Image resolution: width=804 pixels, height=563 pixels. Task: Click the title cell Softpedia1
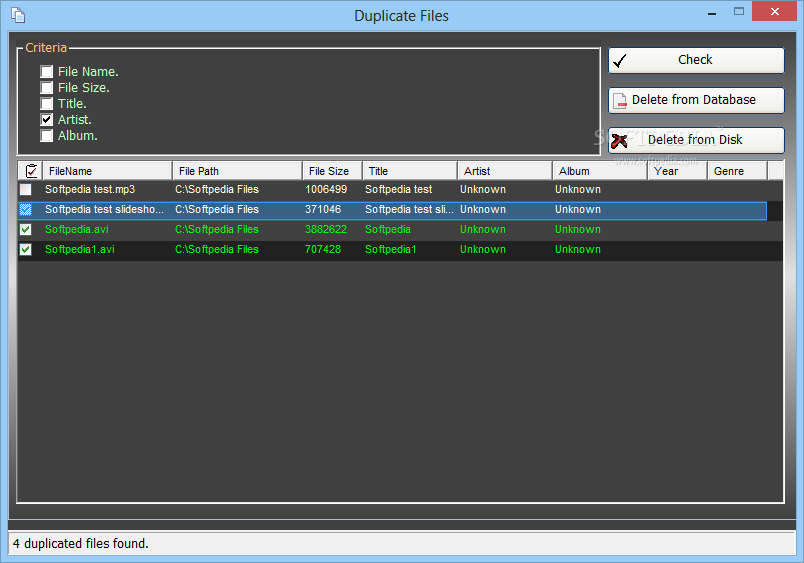pyautogui.click(x=391, y=249)
